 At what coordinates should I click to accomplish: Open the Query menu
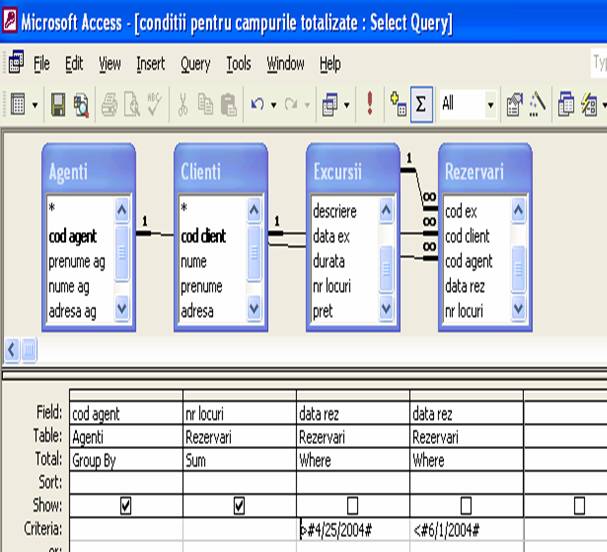pos(195,64)
